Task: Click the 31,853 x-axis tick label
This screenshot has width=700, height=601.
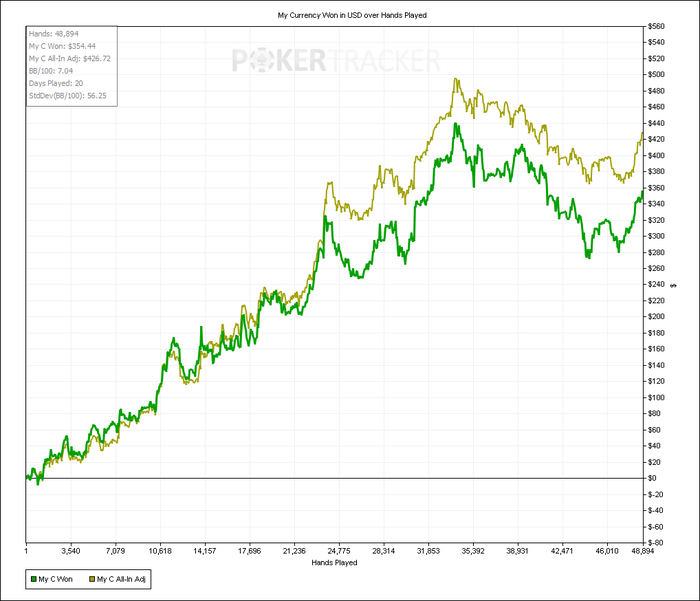Action: point(428,551)
